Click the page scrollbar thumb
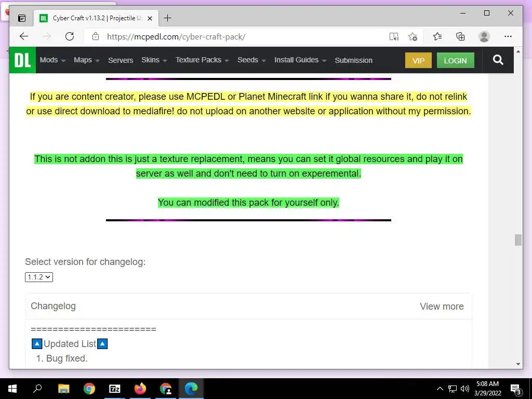The width and height of the screenshot is (532, 399). (518, 240)
